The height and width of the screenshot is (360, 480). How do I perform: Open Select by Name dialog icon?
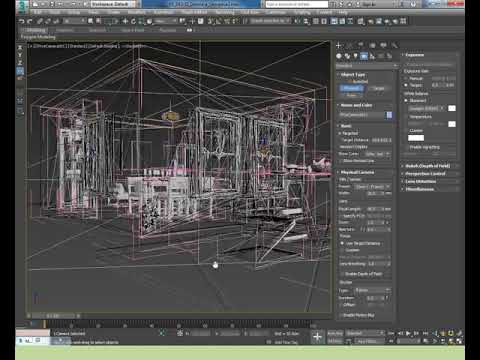99,21
